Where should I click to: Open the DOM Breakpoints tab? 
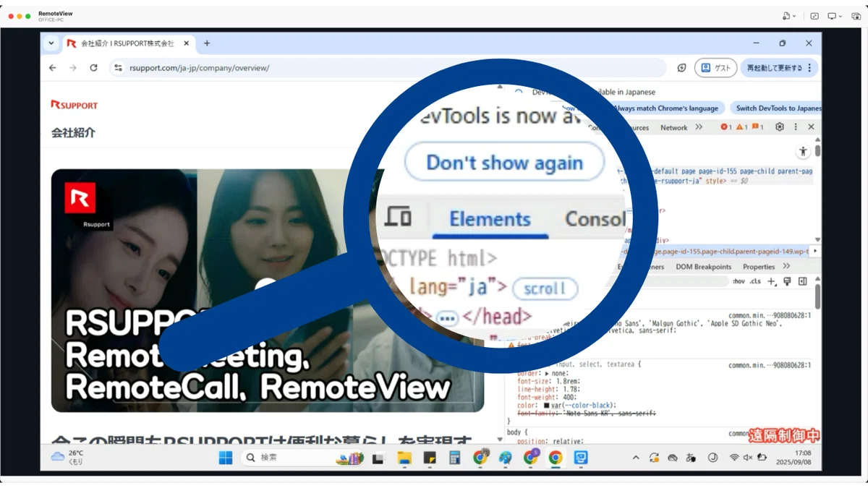(703, 267)
